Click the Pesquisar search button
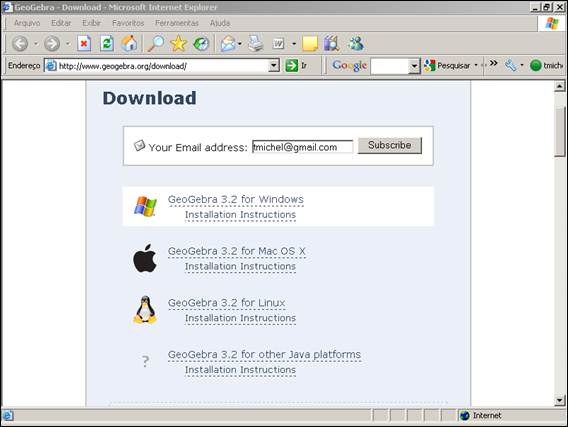 click(x=447, y=66)
